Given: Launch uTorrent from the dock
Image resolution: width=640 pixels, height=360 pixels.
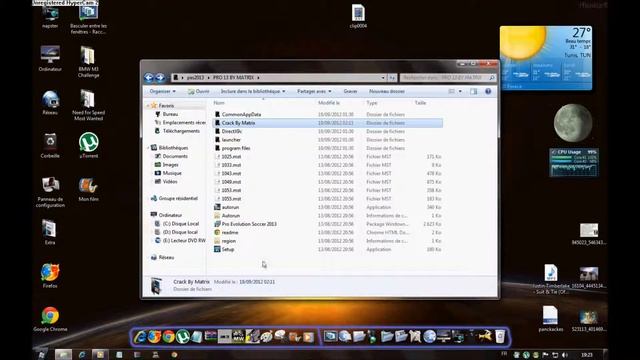Looking at the screenshot, I should tap(182, 337).
